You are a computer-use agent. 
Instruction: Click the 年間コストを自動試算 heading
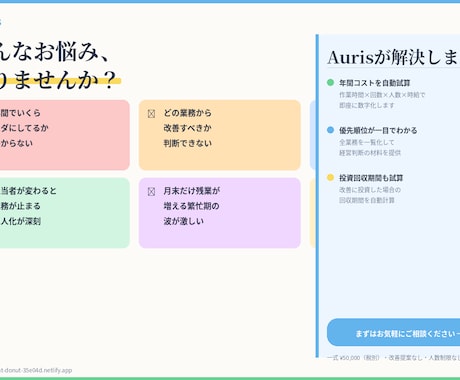coord(375,83)
